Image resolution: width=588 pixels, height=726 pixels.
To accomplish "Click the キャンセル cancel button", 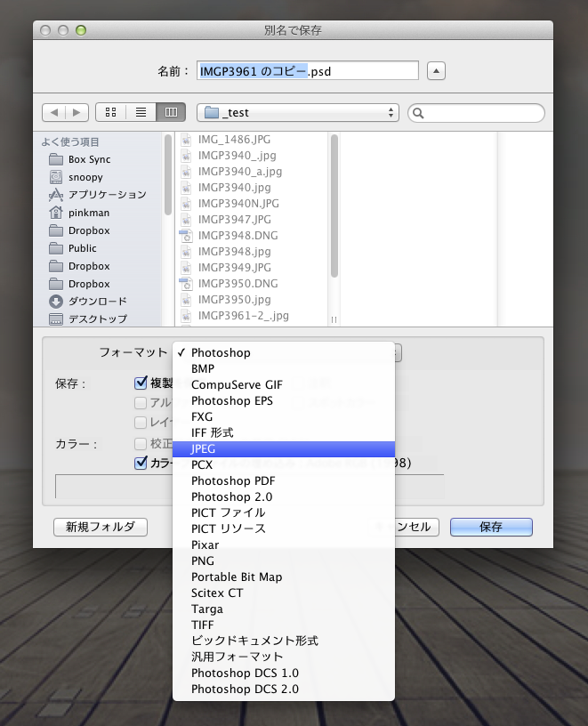I will coord(416,527).
